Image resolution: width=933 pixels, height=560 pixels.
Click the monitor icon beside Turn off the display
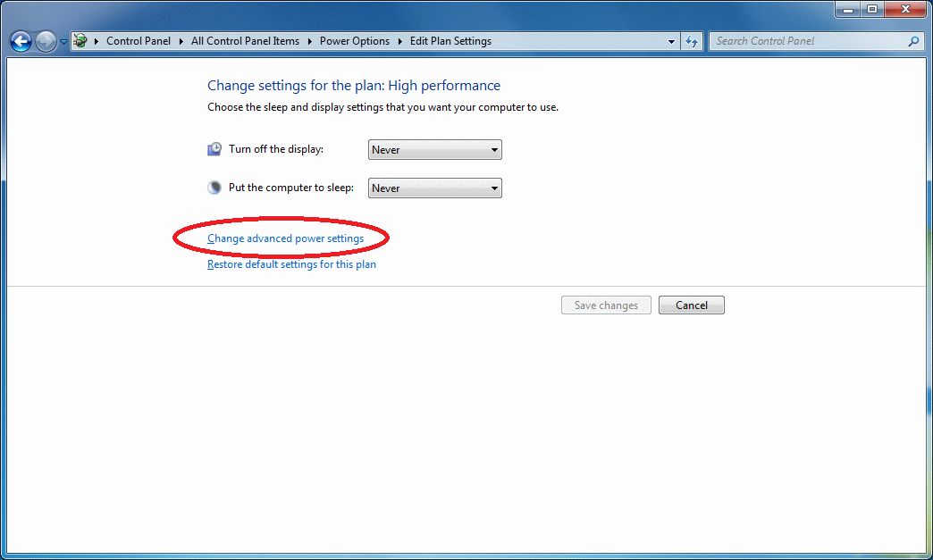(x=214, y=149)
